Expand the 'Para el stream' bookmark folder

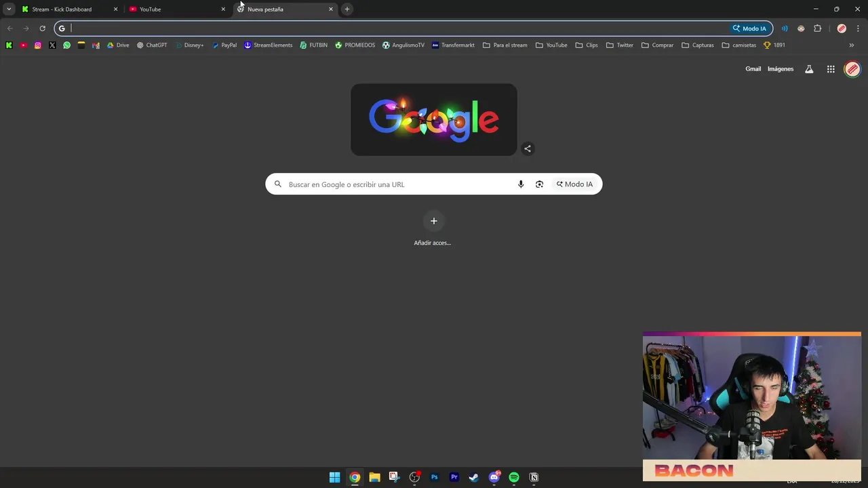[x=505, y=45]
